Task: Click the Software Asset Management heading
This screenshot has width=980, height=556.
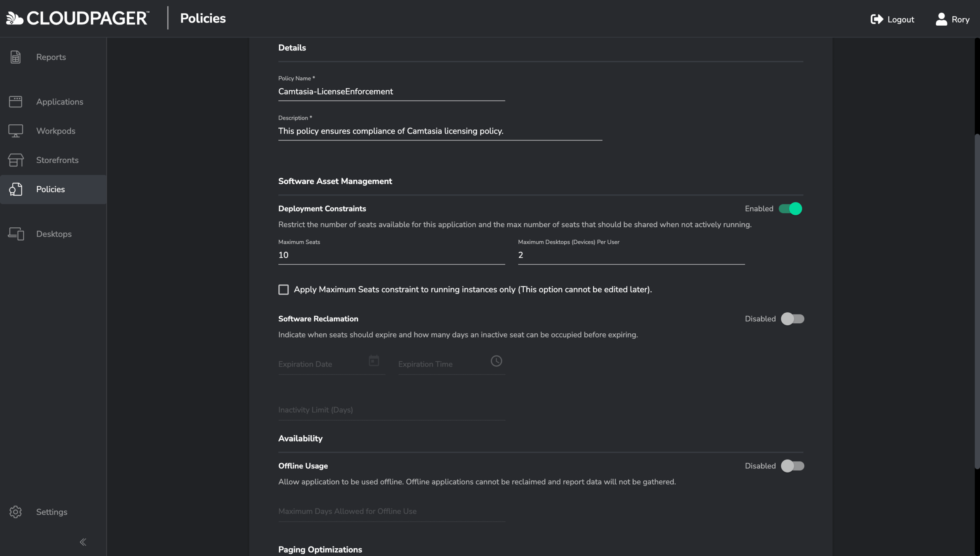Action: tap(335, 181)
